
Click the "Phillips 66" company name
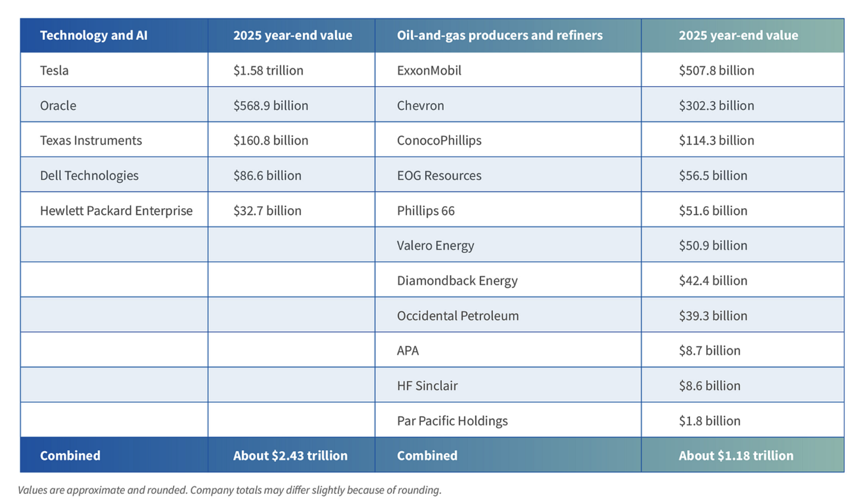(425, 210)
